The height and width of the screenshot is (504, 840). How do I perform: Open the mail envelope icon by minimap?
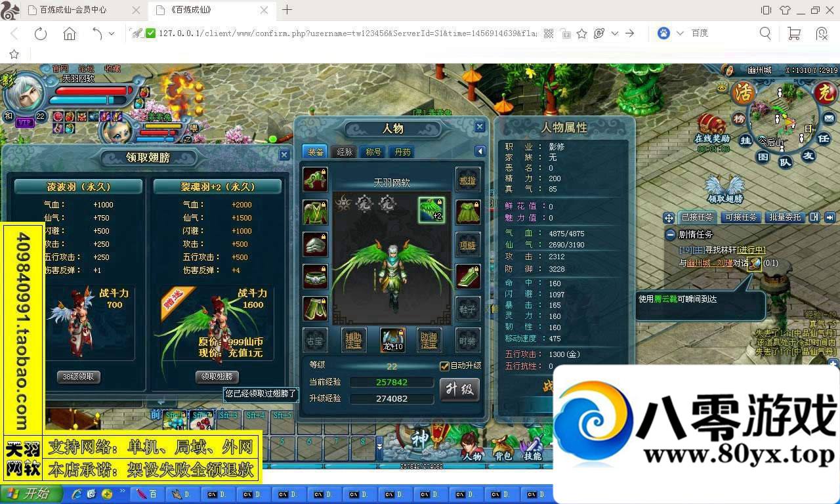pos(828,118)
